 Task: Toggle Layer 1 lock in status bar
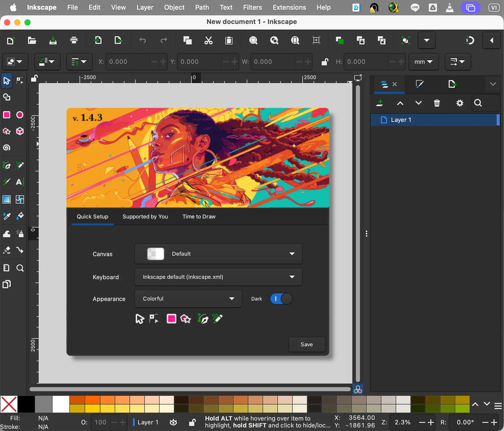click(192, 422)
